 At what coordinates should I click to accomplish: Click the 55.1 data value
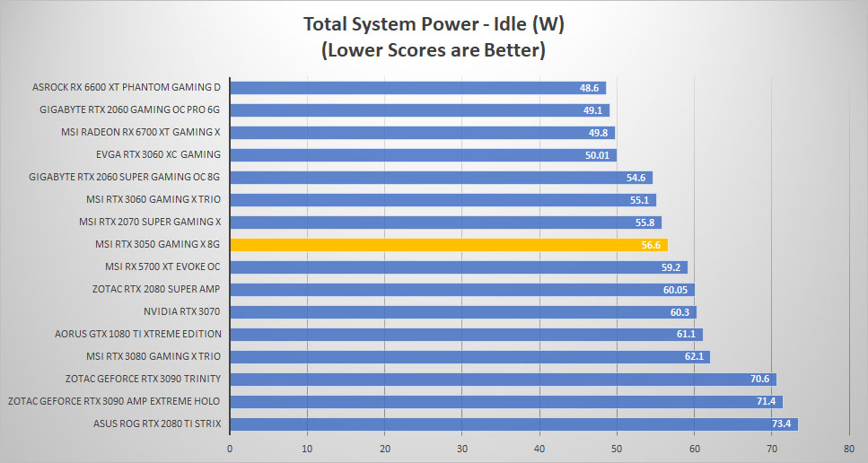coord(639,200)
